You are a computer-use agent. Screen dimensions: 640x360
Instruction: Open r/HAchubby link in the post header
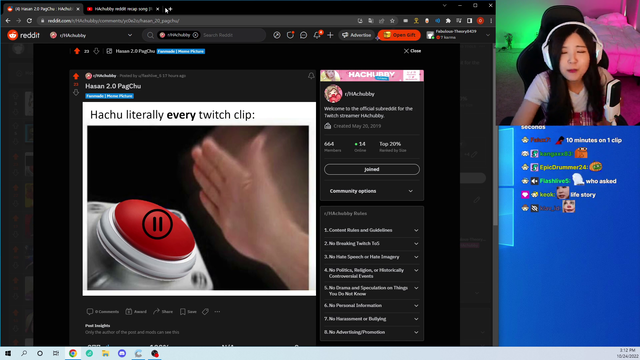(104, 76)
